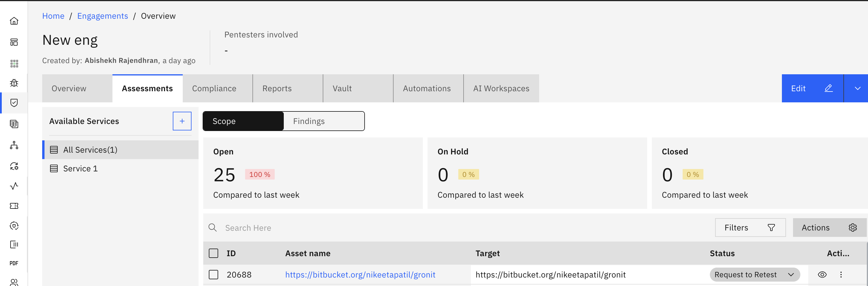Click the eye icon for row 20688

click(822, 275)
